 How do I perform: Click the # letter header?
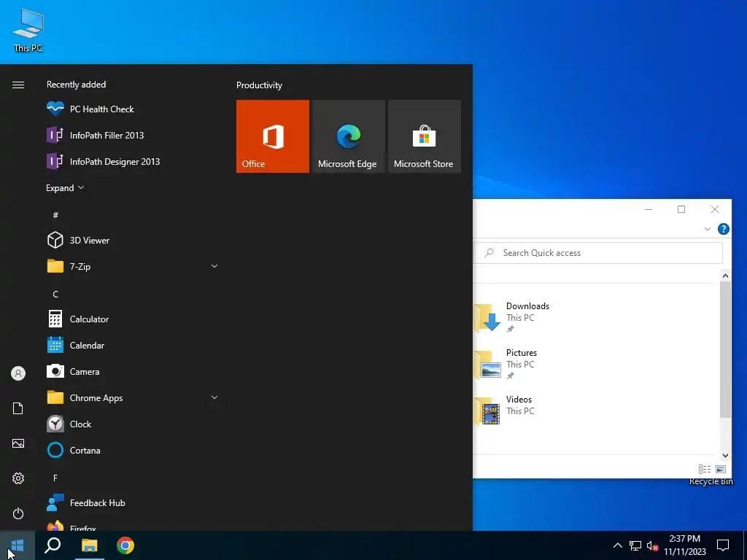55,215
